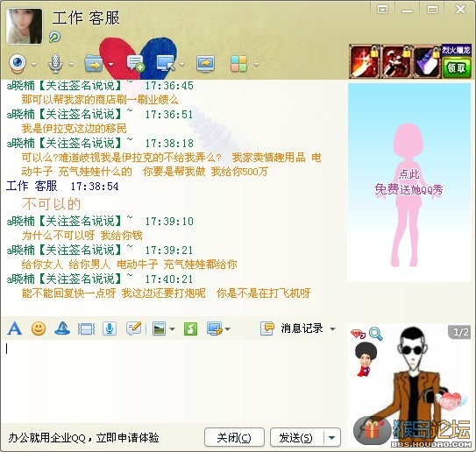The height and width of the screenshot is (452, 476).
Task: Click the green search icon under contact name
Action: 54,37
